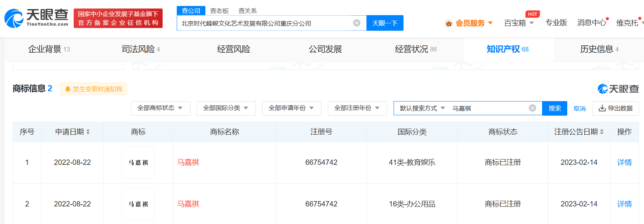This screenshot has height=224, width=644.
Task: Open the 会员服务 dropdown menu
Action: [474, 23]
